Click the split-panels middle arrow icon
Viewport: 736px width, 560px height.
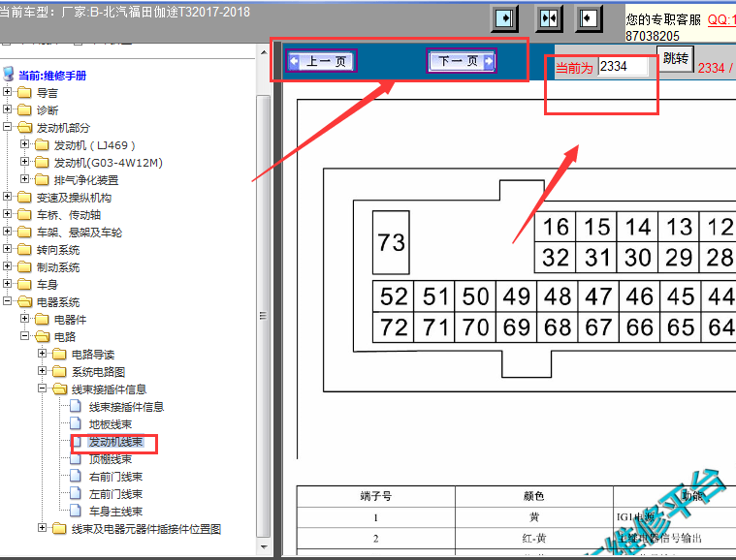[x=549, y=18]
